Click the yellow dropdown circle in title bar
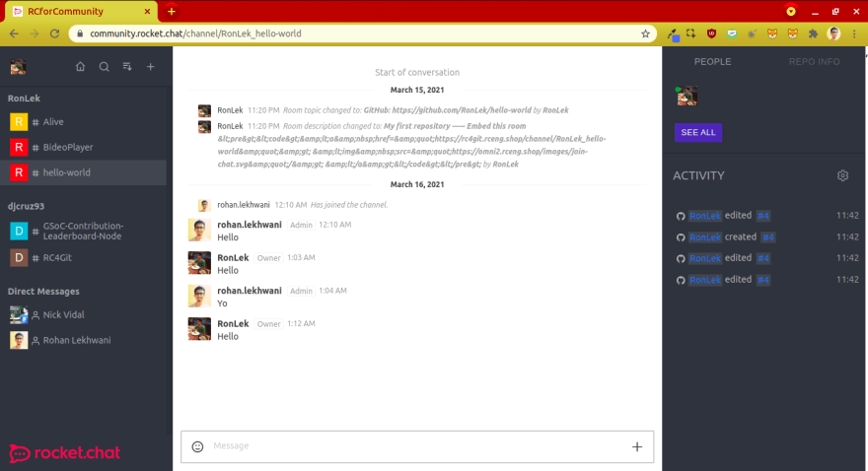 (x=791, y=11)
